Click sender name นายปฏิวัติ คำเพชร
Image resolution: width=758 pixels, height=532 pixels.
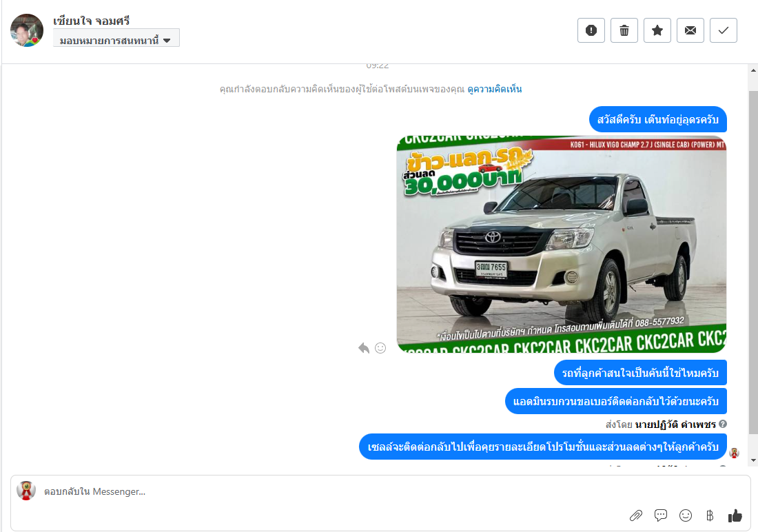coord(675,424)
